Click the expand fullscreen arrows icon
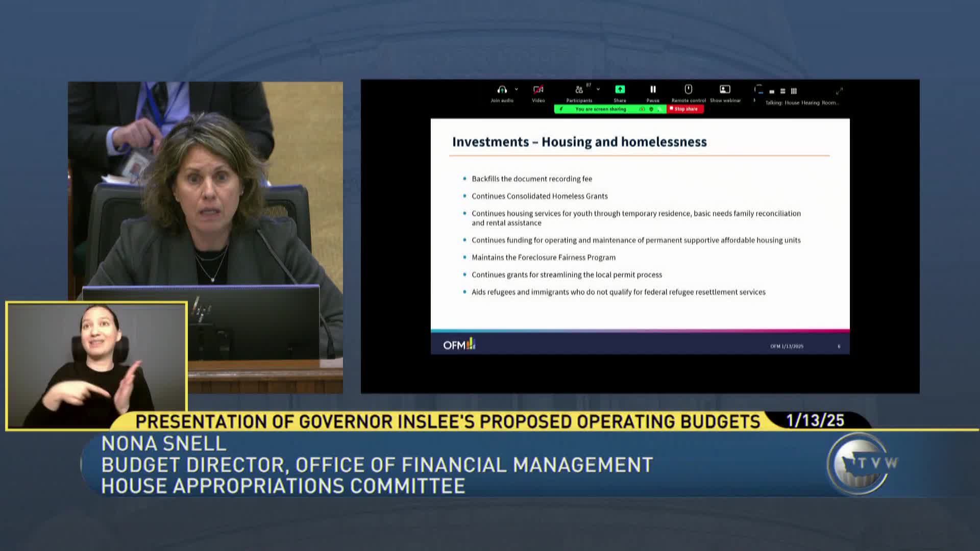This screenshot has width=980, height=551. pos(839,91)
